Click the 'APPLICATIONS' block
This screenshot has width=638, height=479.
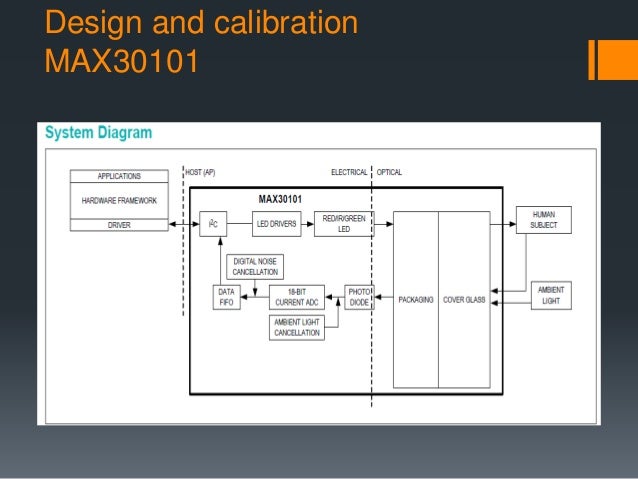pyautogui.click(x=119, y=176)
